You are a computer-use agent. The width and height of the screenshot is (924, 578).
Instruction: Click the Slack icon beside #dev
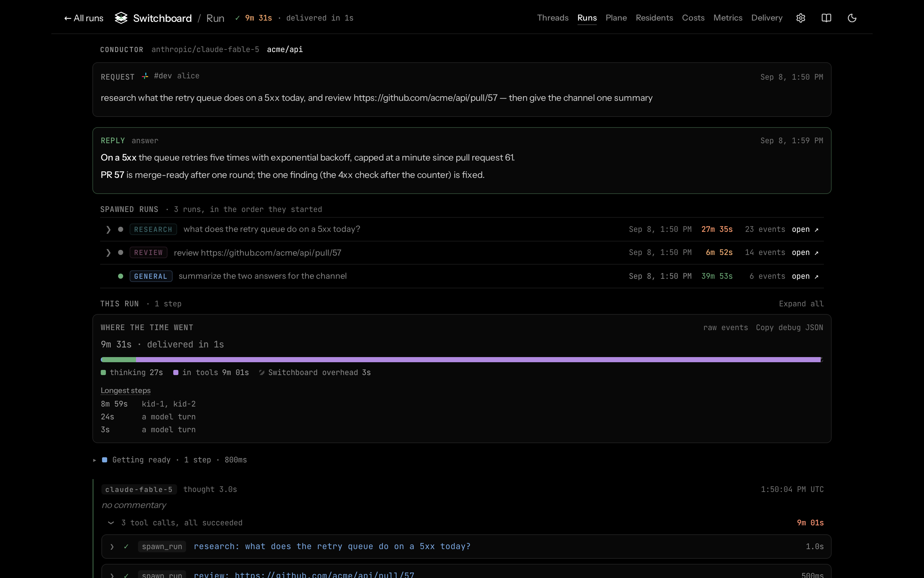[145, 76]
